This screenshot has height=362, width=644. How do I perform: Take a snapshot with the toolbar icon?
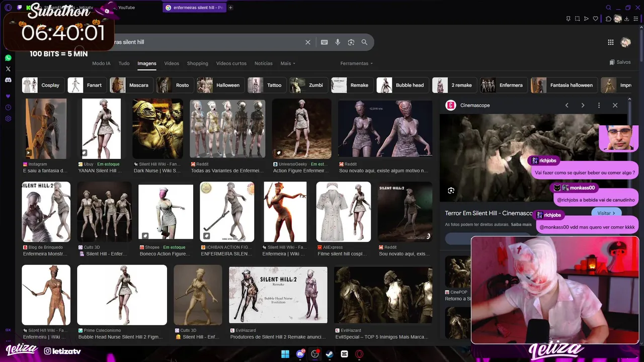(x=577, y=19)
